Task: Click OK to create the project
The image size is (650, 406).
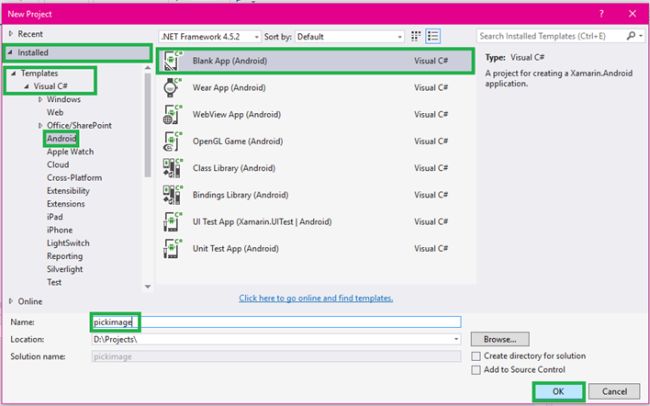Action: [x=558, y=391]
